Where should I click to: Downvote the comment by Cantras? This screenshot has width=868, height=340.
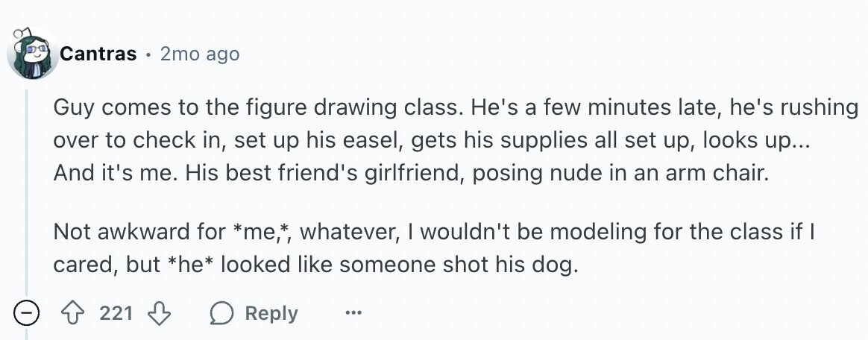(x=160, y=314)
